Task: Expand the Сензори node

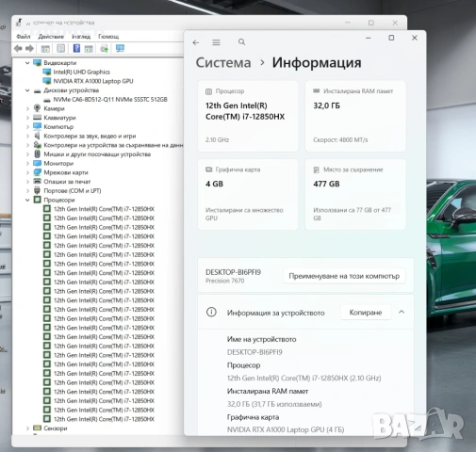Action: [27, 428]
